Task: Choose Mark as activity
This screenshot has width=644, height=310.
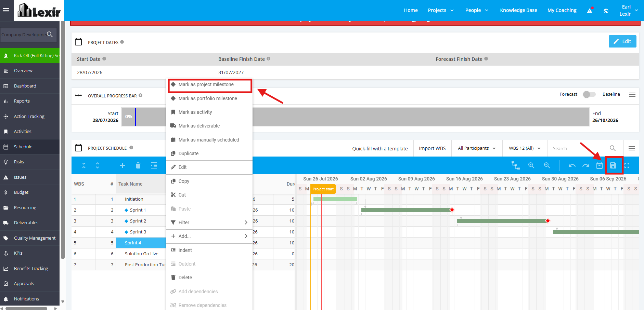Action: (209, 112)
